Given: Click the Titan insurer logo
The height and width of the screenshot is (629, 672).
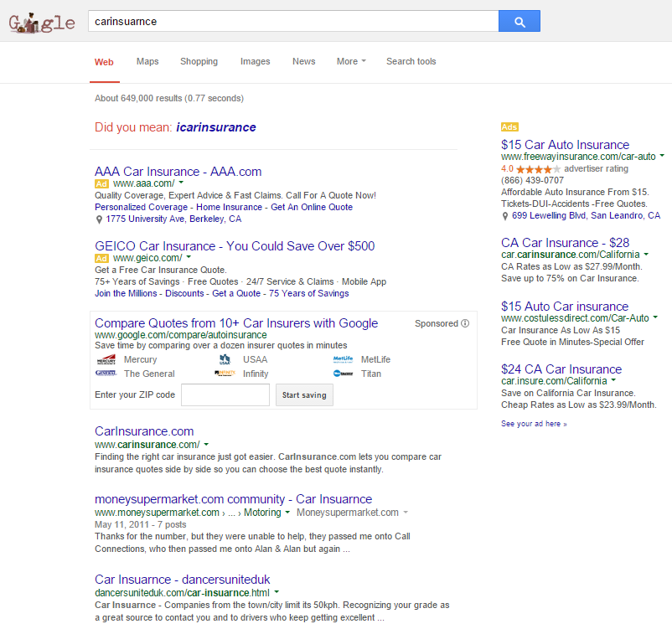Looking at the screenshot, I should tap(343, 374).
